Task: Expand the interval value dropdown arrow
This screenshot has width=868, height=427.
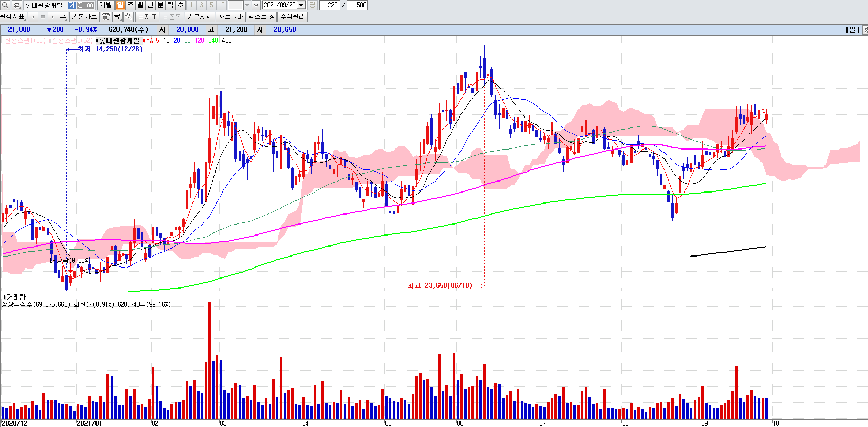Action: [x=247, y=5]
